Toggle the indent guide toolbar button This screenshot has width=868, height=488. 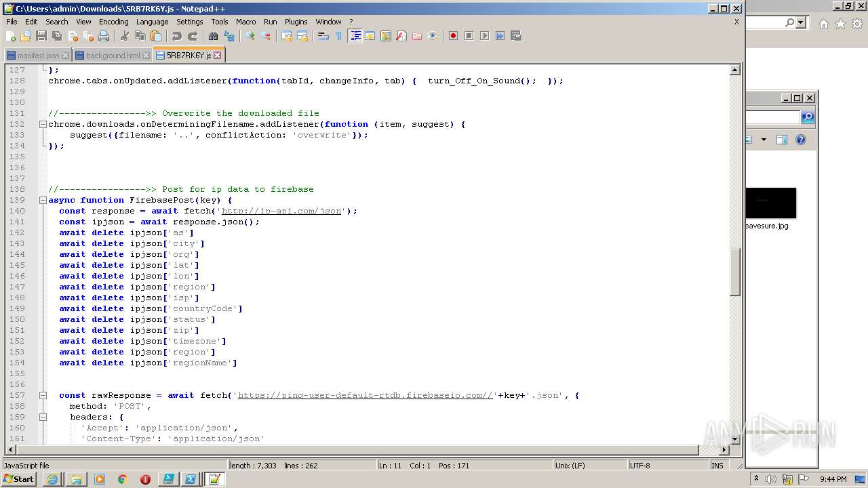click(355, 36)
